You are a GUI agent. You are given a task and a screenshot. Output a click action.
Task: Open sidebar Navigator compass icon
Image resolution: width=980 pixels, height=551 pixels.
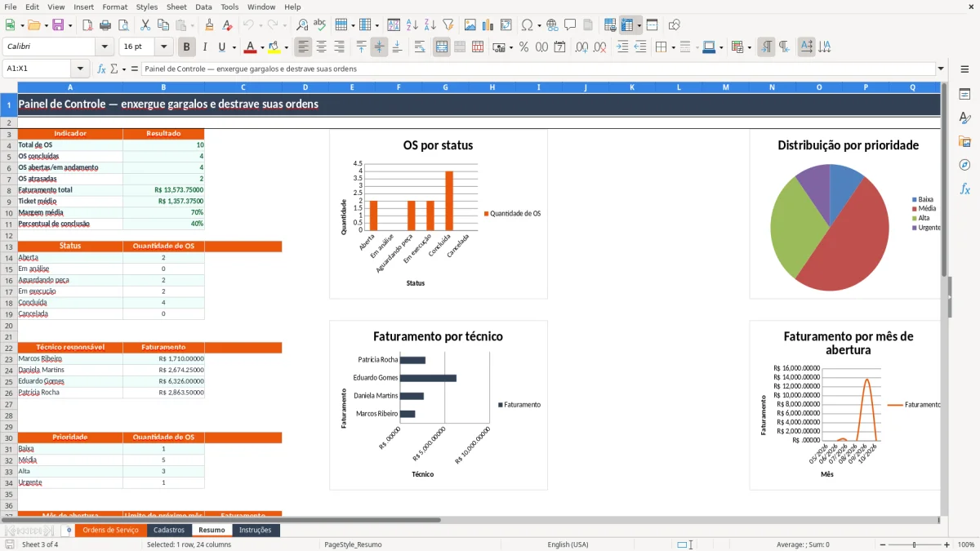click(x=964, y=165)
